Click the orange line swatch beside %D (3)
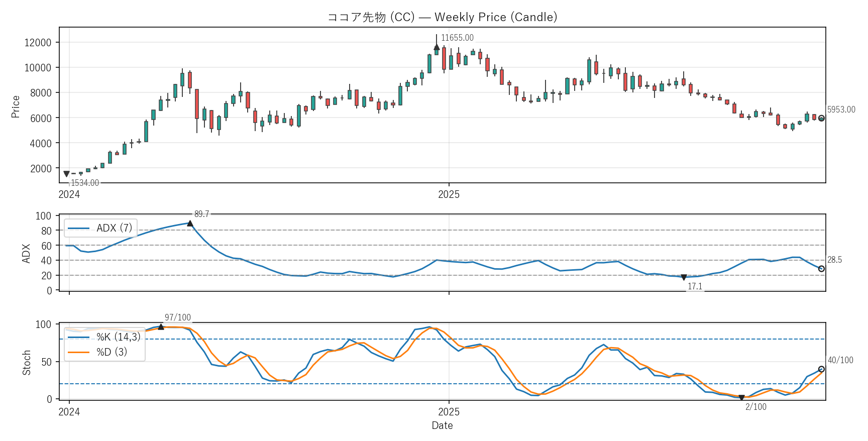This screenshot has height=441, width=868. 78,352
